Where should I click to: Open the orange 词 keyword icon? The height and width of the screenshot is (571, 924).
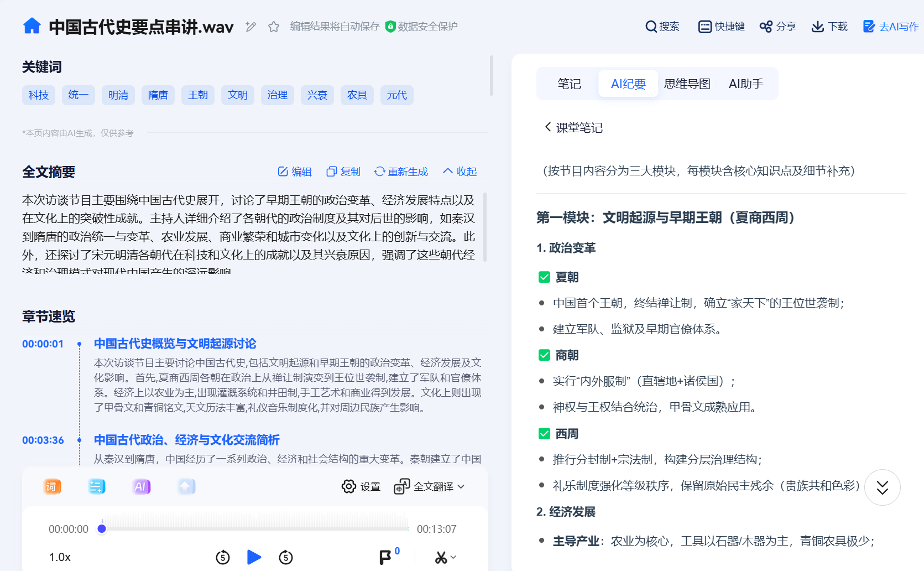[x=52, y=486]
